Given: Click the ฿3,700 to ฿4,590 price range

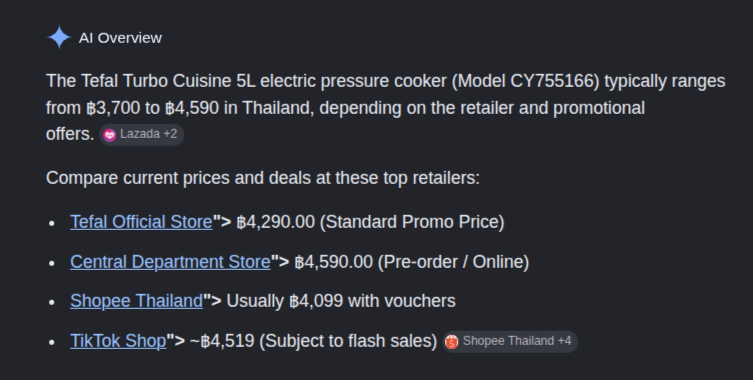Looking at the screenshot, I should [153, 108].
